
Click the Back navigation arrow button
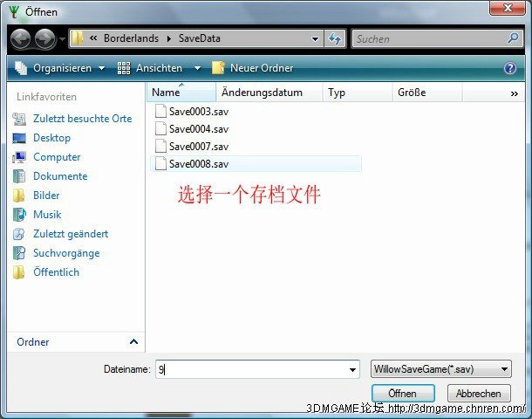tap(20, 39)
